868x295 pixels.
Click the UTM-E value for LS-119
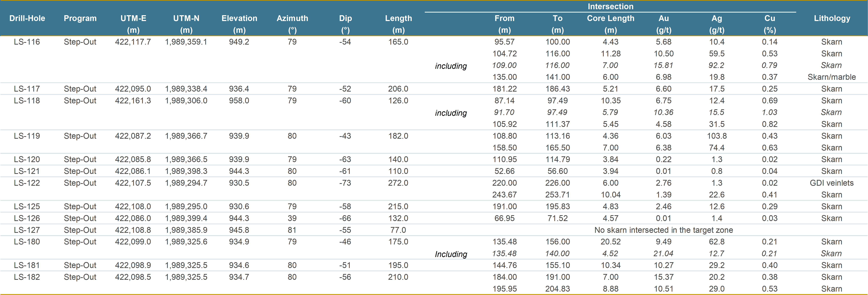133,136
